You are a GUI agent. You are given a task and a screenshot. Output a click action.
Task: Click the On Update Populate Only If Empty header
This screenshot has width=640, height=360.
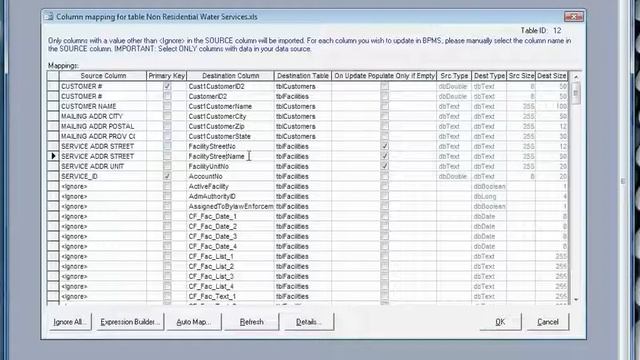[x=384, y=76]
